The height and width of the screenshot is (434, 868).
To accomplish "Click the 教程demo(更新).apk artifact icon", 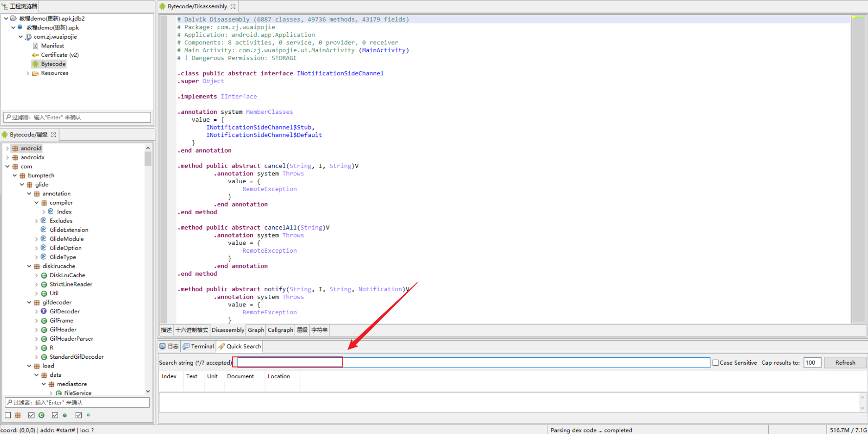I will [x=21, y=28].
